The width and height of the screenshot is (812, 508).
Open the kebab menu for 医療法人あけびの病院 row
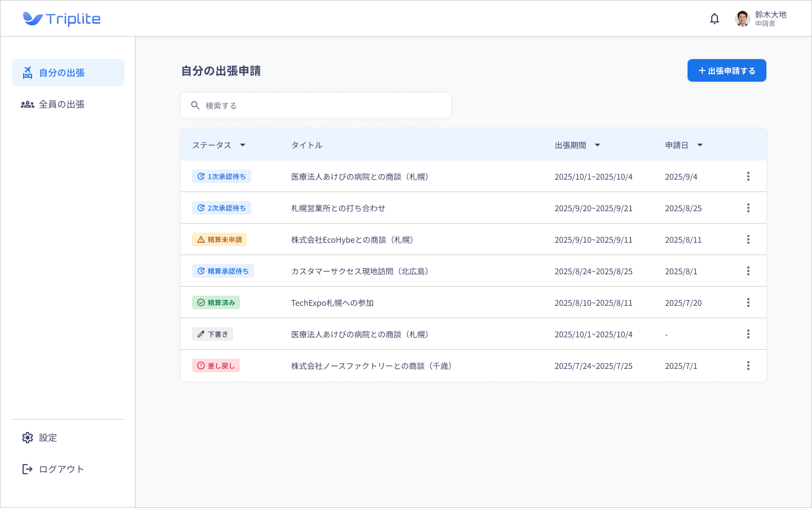[x=748, y=176]
